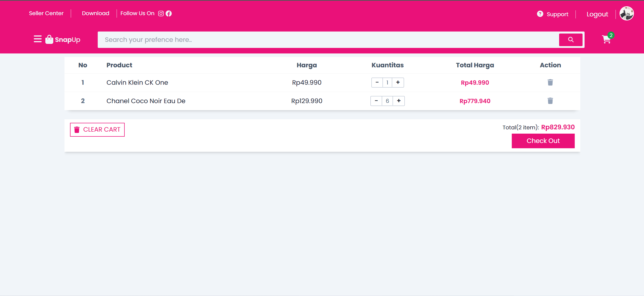Decrease Calvin Klein CK One quantity
This screenshot has height=296, width=644.
click(x=377, y=82)
